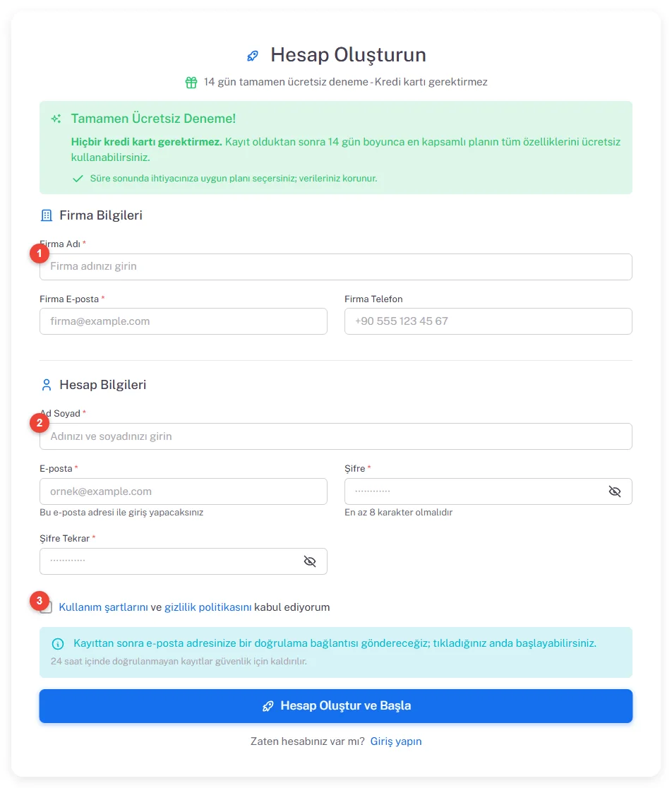The image size is (672, 788).
Task: Check the terms acceptance checkbox
Action: [x=46, y=607]
